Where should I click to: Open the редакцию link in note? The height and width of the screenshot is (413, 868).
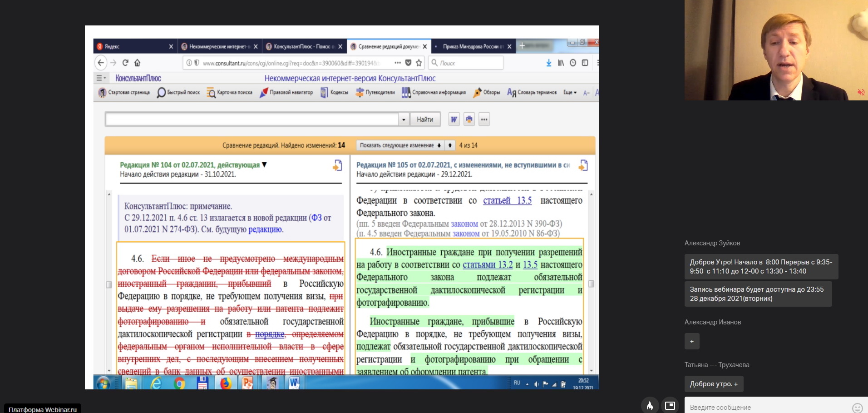[265, 229]
